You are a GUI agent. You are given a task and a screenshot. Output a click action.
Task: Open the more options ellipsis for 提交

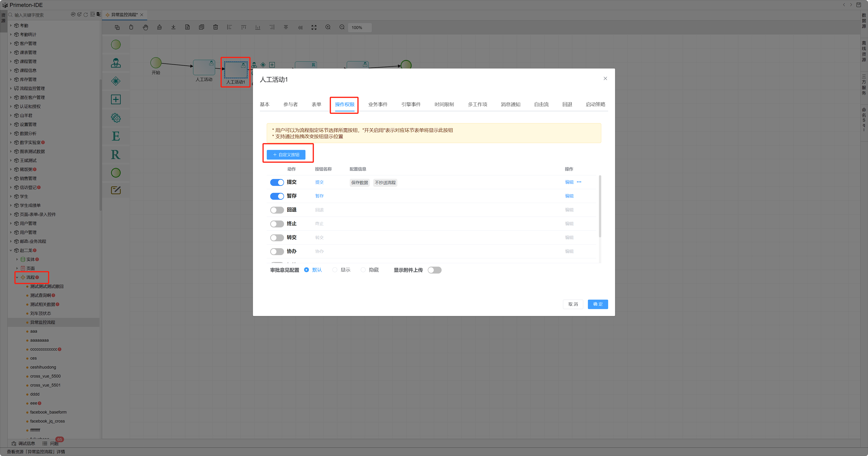(x=579, y=182)
